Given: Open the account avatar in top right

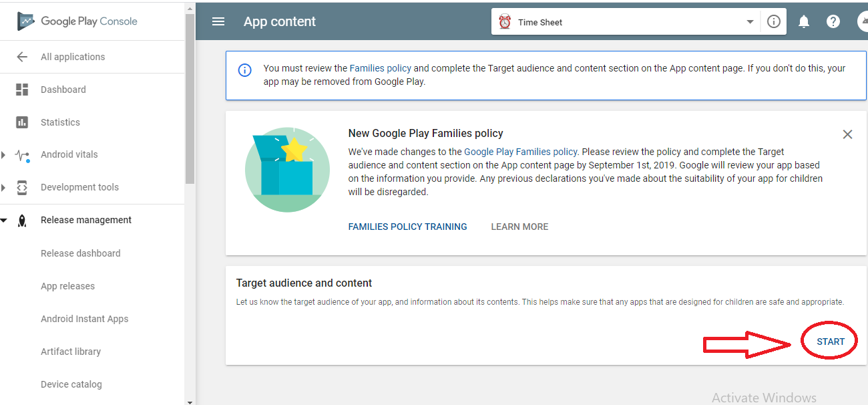Looking at the screenshot, I should (x=863, y=21).
